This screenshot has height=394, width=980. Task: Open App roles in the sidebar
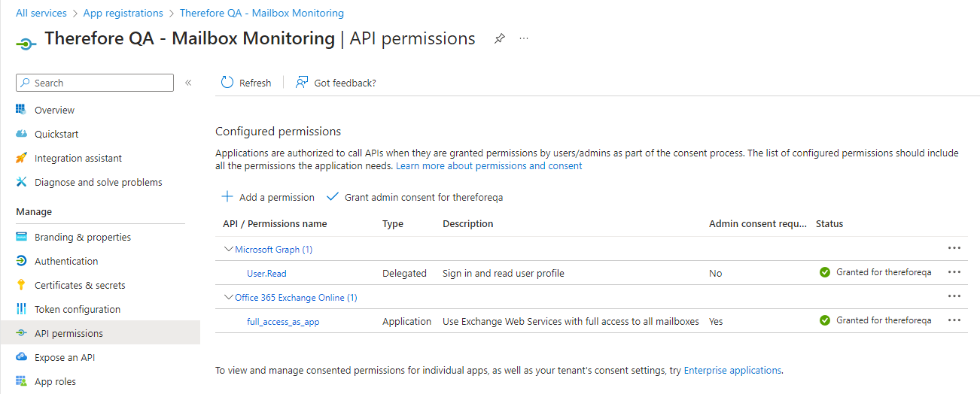[55, 381]
